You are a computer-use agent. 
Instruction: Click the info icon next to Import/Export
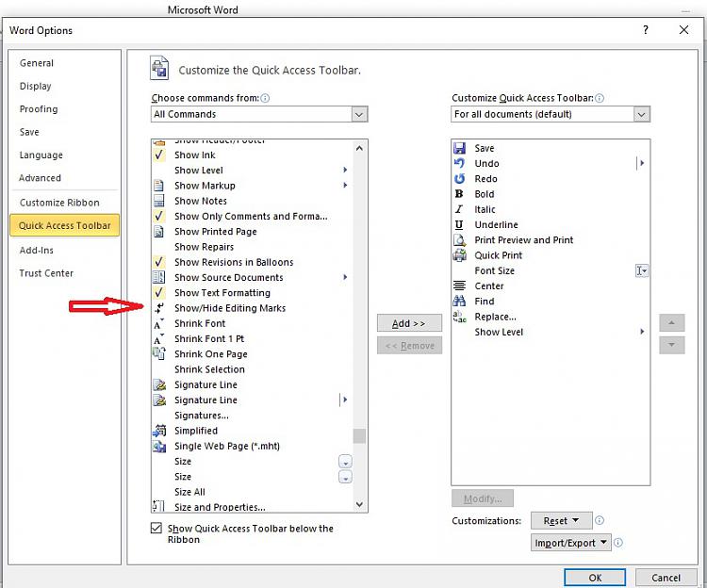coord(618,543)
